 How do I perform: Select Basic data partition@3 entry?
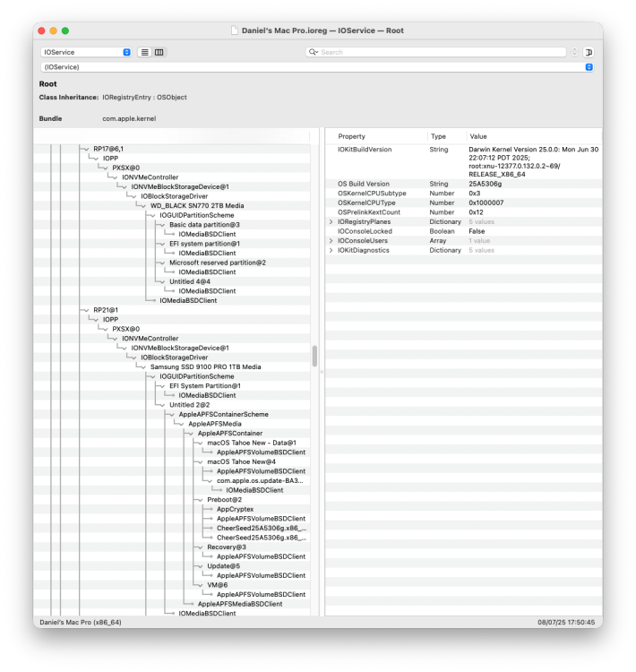pos(204,225)
